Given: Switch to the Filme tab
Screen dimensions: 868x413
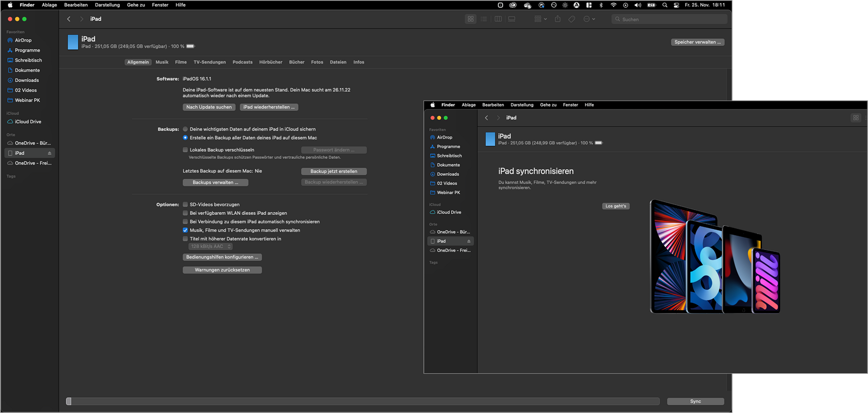Looking at the screenshot, I should [x=181, y=62].
